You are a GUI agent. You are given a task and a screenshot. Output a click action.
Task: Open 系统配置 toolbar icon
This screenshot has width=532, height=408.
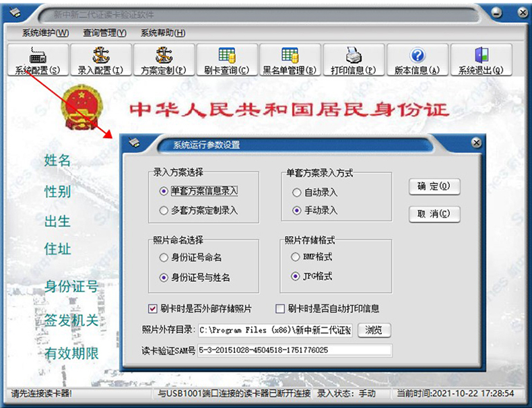(37, 60)
